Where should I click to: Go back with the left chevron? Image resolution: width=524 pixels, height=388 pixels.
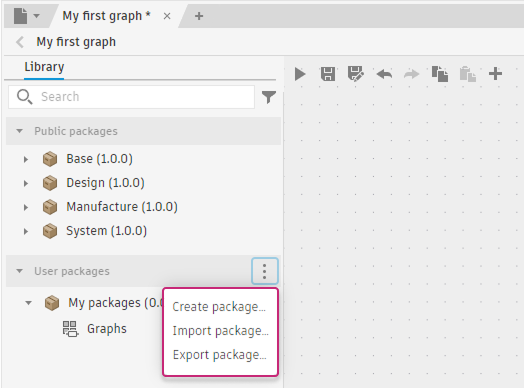(x=20, y=42)
